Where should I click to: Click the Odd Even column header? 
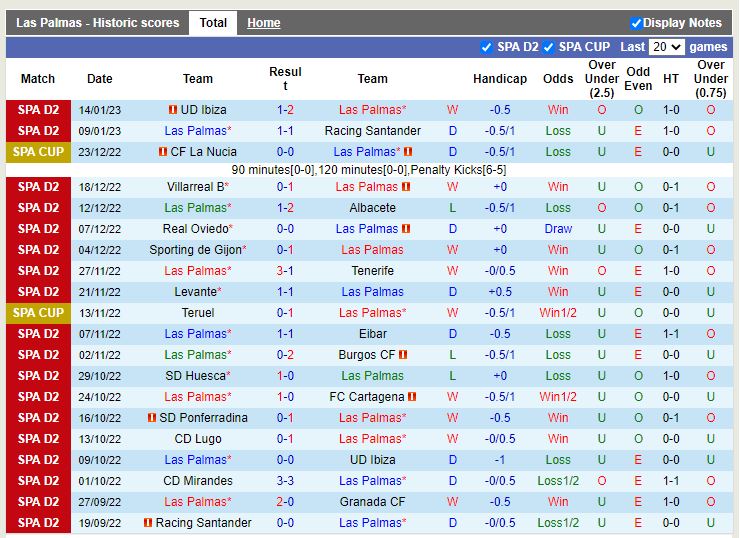click(638, 78)
